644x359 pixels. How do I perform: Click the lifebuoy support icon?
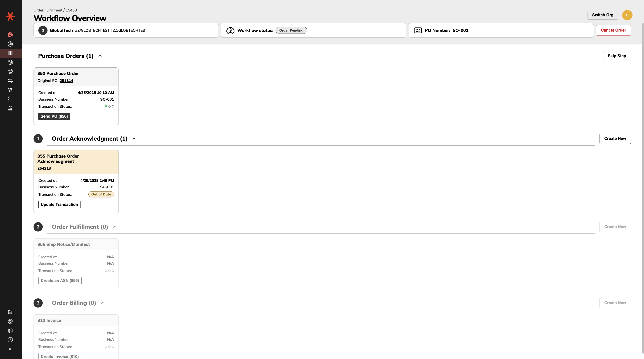(10, 321)
